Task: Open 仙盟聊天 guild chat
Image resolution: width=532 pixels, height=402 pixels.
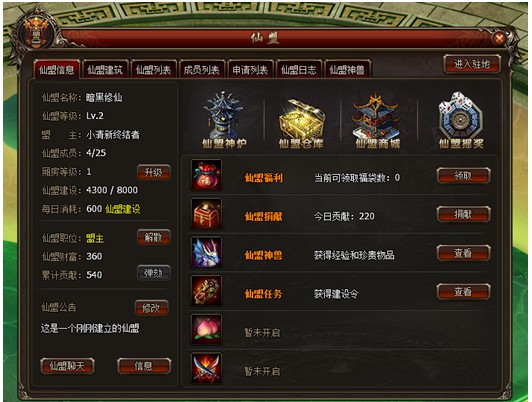Action: (67, 366)
